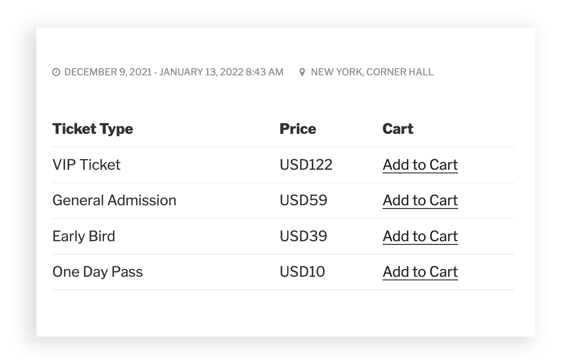Click the USD10 price
Screen dimensions: 588x364
[302, 272]
